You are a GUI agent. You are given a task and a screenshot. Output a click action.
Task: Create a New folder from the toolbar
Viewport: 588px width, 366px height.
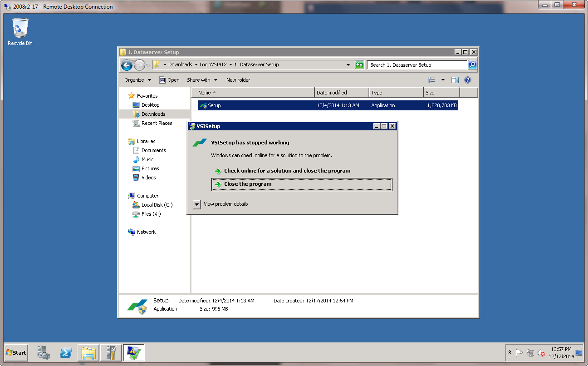coord(238,80)
